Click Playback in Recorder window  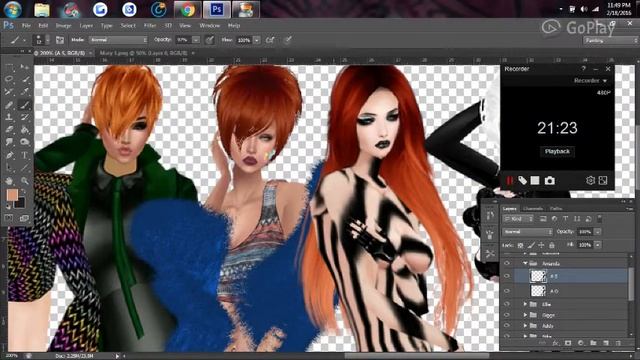coord(557,151)
